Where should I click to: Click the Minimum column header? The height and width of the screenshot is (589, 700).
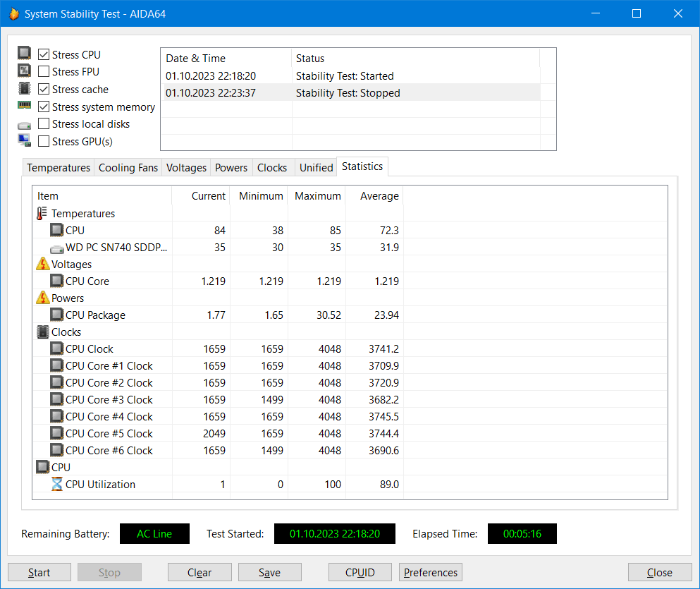(x=259, y=196)
